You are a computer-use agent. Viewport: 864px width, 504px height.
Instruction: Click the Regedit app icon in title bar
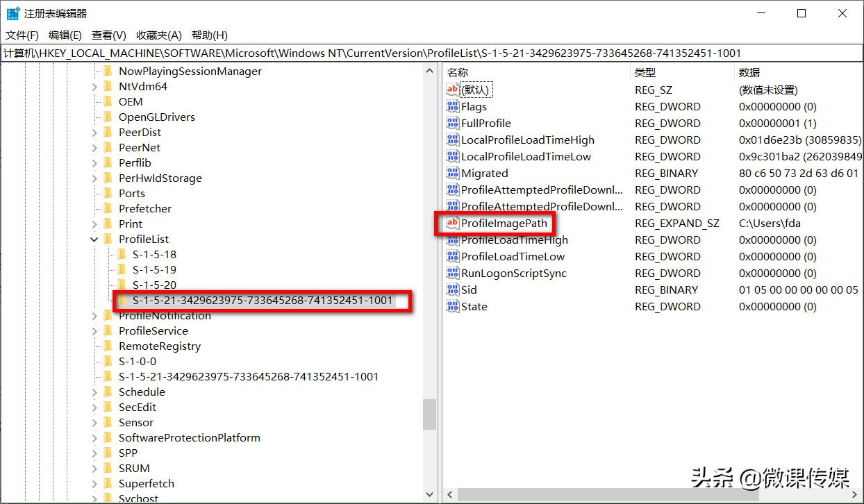(13, 13)
